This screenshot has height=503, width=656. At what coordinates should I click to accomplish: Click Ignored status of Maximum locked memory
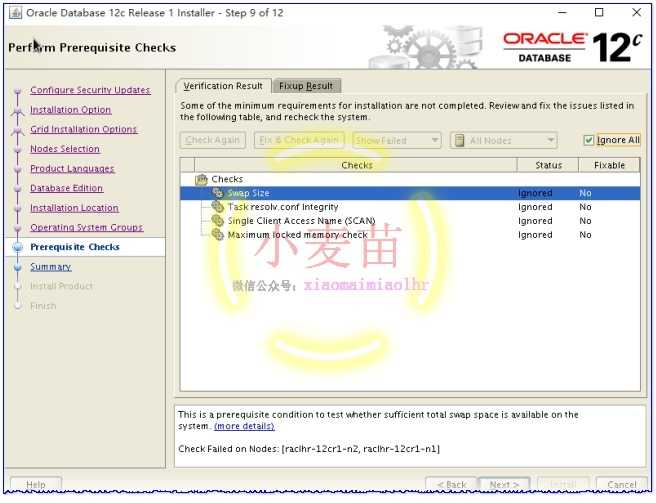[535, 235]
